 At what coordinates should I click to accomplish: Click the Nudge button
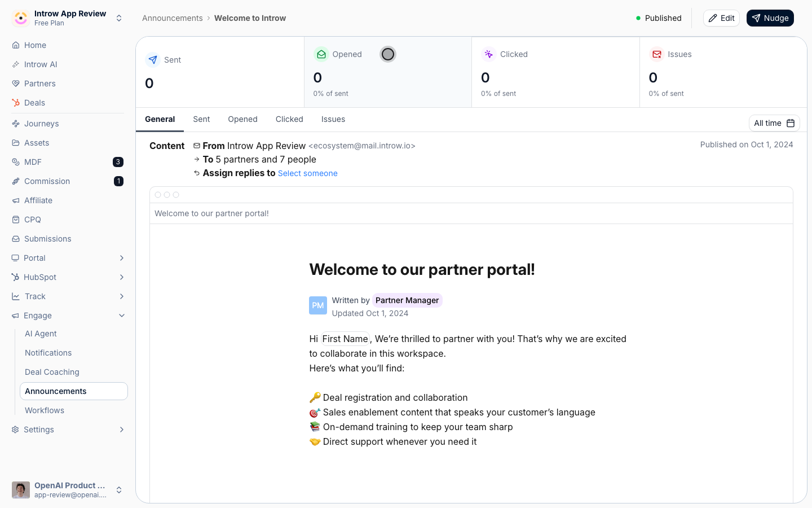coord(770,18)
